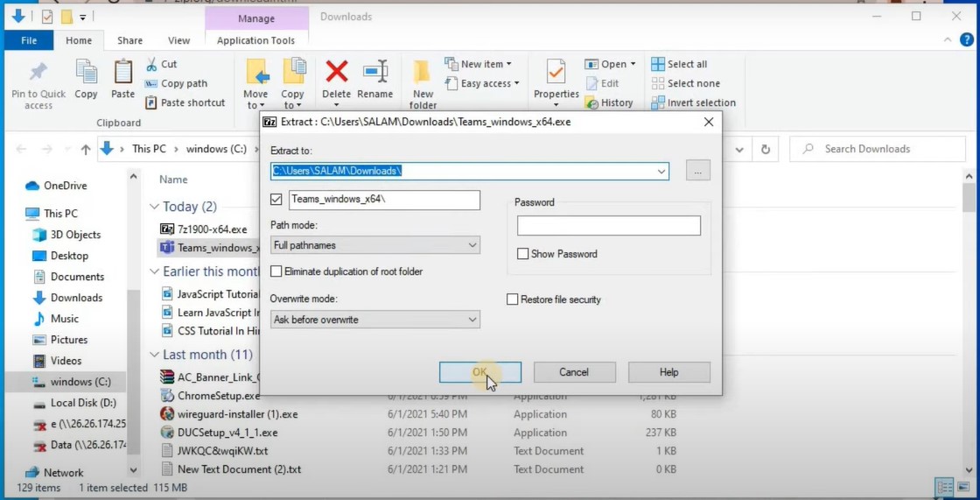Click the Paste clipboard icon

click(x=123, y=74)
